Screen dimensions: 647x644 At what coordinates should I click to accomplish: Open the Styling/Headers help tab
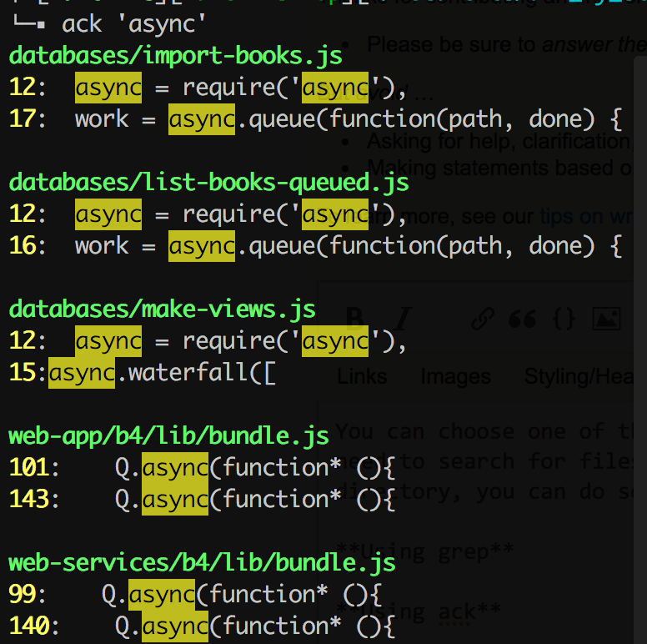tap(579, 376)
